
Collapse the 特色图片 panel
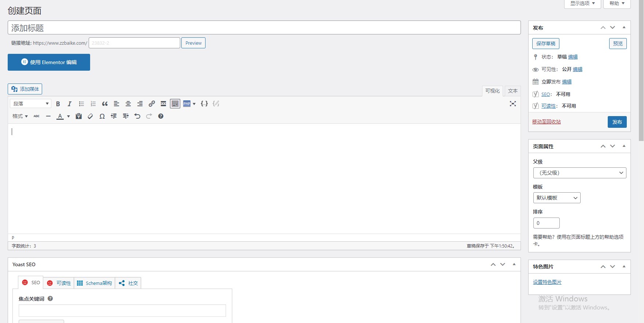point(624,266)
